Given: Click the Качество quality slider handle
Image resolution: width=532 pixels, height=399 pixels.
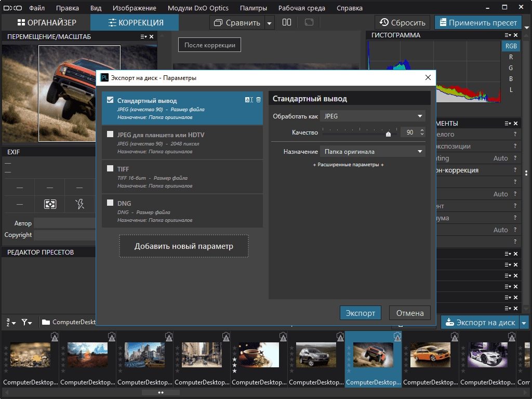Looking at the screenshot, I should (x=388, y=134).
